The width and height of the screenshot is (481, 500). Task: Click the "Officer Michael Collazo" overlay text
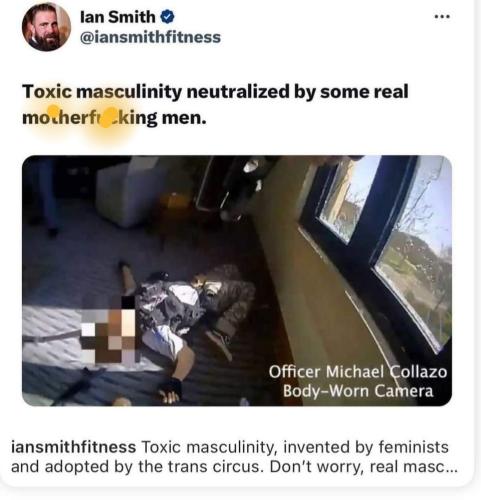(358, 372)
